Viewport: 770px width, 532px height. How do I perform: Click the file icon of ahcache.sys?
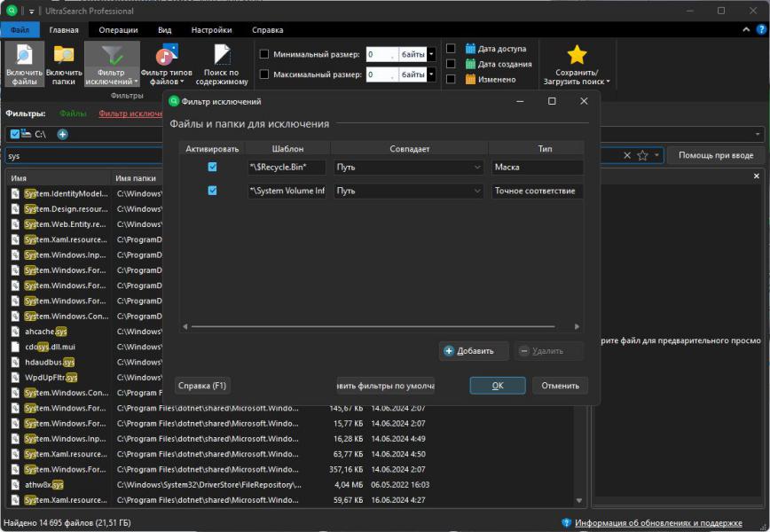tap(16, 332)
